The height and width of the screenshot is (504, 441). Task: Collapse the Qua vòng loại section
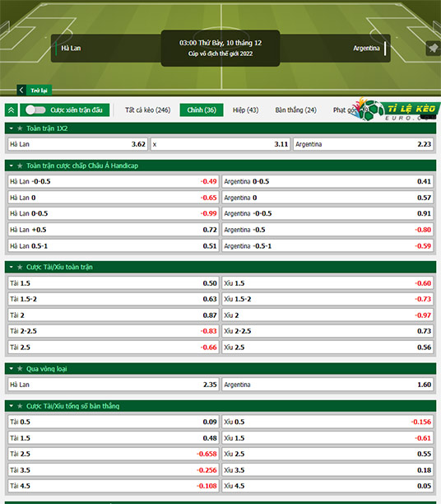coord(12,369)
